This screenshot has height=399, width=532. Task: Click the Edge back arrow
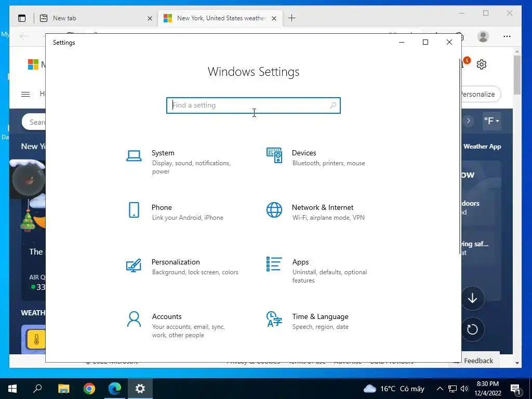[24, 36]
